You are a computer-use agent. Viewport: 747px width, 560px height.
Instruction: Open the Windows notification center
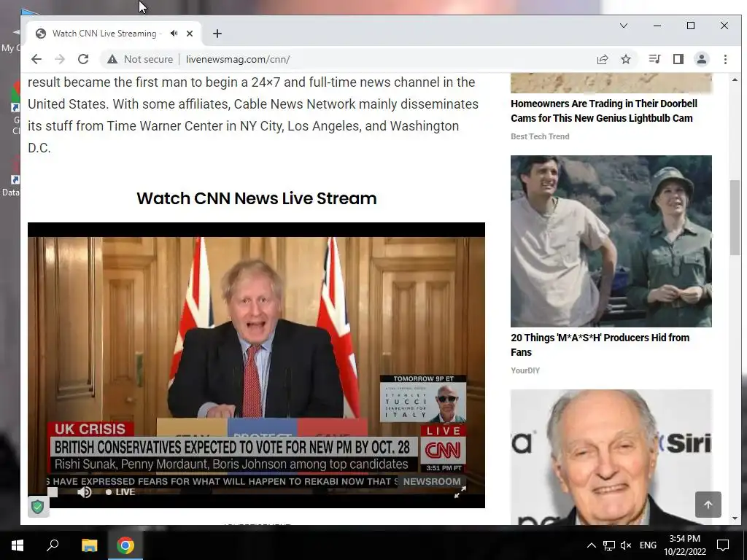(x=723, y=545)
